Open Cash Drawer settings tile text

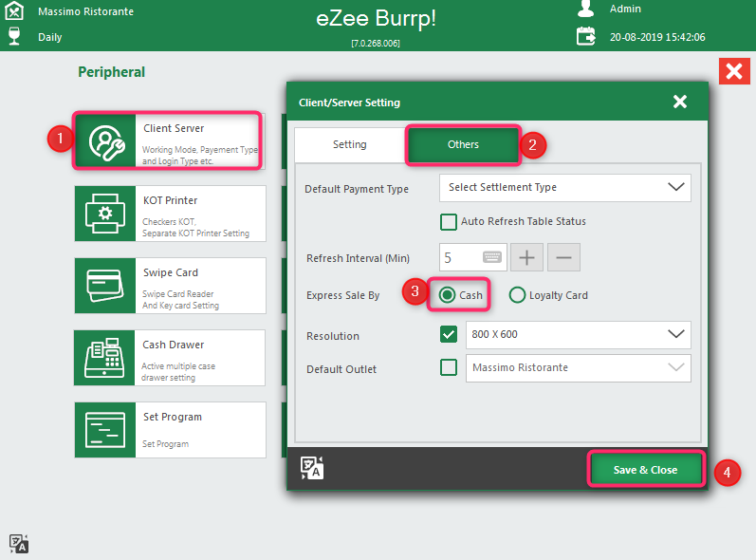coord(199,358)
